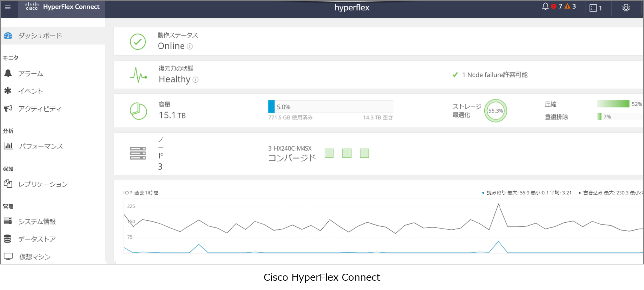Click the write IOPS peak in chart
Screen dimensions: 644x290
pyautogui.click(x=498, y=204)
